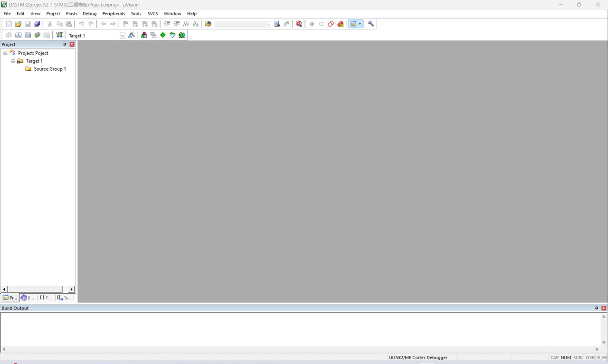Open the Edit menu
Screen dimensions: 608x364
click(20, 14)
